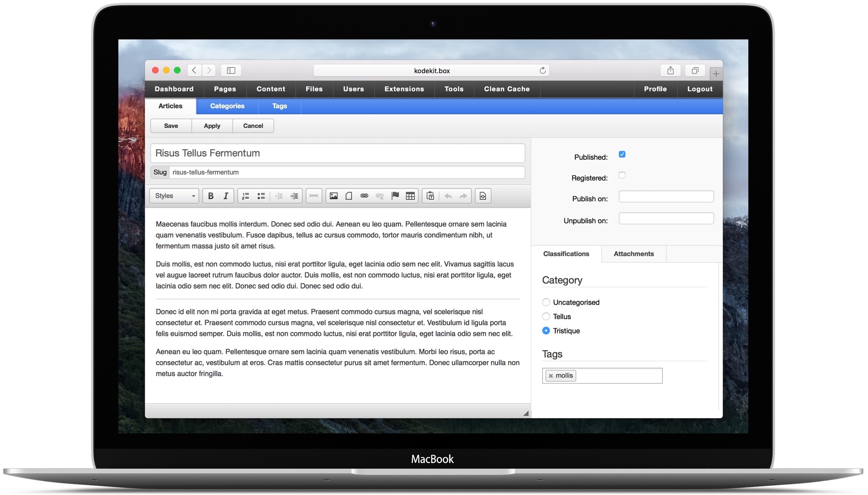The height and width of the screenshot is (495, 868).
Task: Insert a table into the article
Action: [x=410, y=196]
